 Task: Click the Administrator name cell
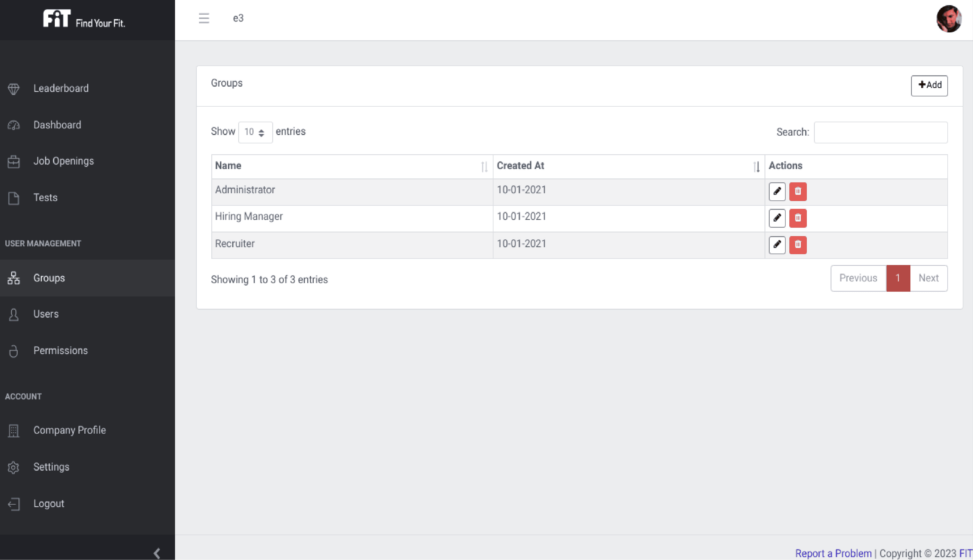pyautogui.click(x=352, y=192)
